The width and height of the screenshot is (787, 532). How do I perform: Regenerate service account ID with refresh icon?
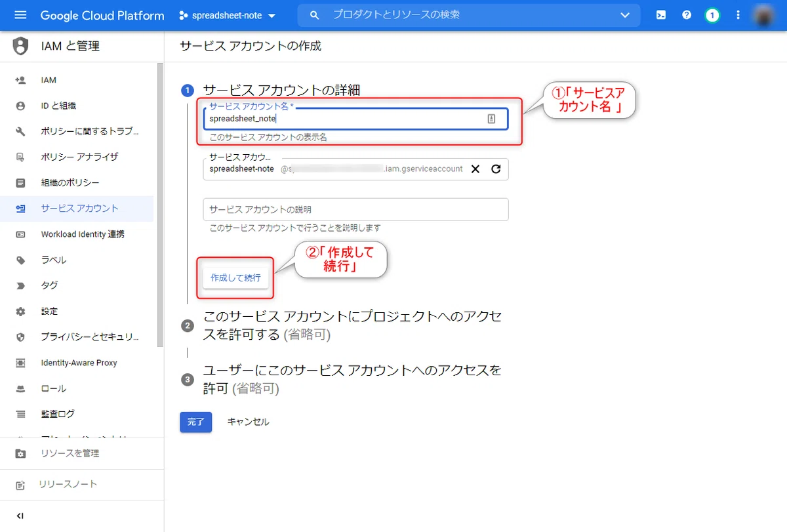pyautogui.click(x=496, y=169)
